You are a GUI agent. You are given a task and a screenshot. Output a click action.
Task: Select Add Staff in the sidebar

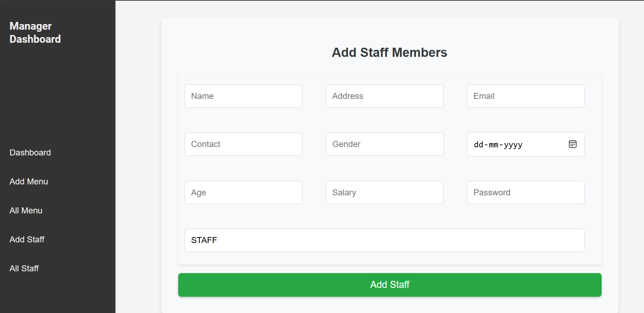pos(27,240)
